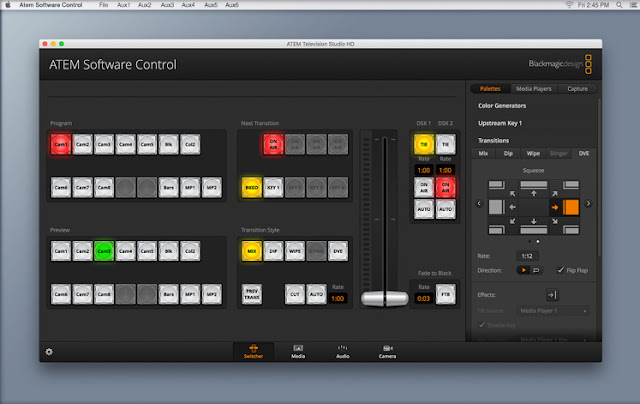The width and height of the screenshot is (640, 404).
Task: Switch to the Switcher page
Action: 253,351
